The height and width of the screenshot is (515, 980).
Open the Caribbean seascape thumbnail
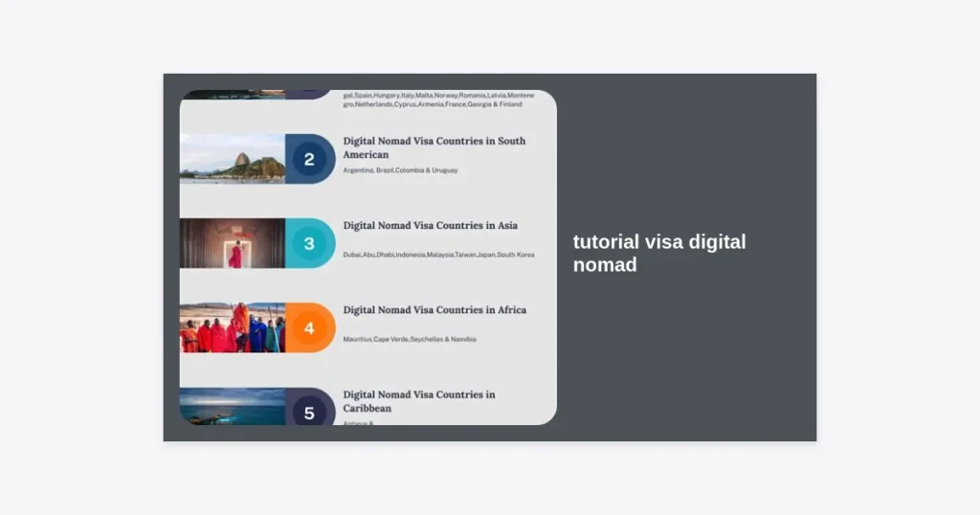point(233,407)
